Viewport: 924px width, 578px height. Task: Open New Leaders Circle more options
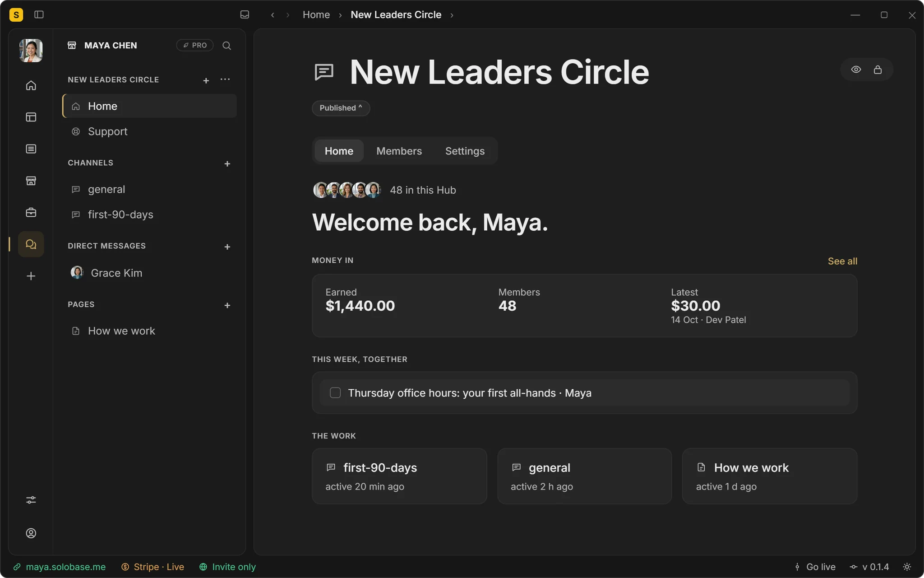click(x=225, y=79)
